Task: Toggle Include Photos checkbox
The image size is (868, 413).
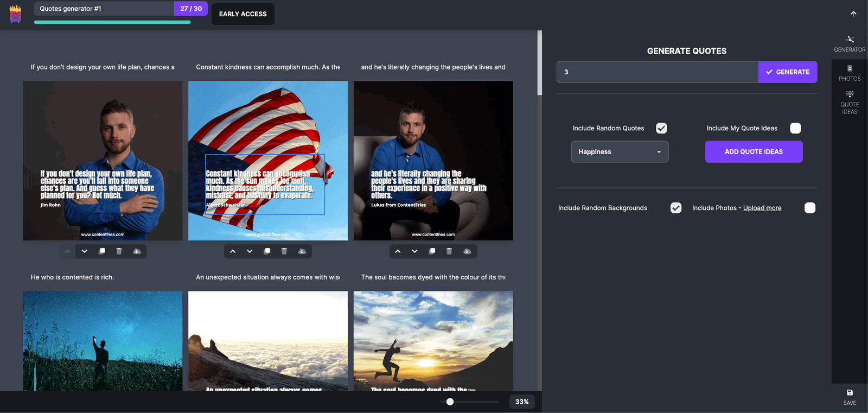Action: [x=810, y=208]
